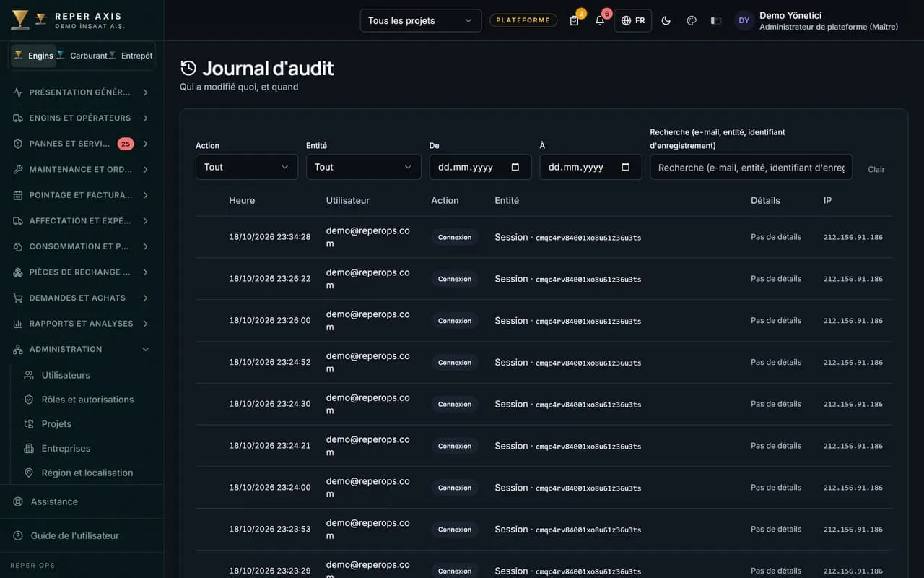This screenshot has width=924, height=578.
Task: Click the Région et localisation pin icon
Action: pyautogui.click(x=29, y=473)
